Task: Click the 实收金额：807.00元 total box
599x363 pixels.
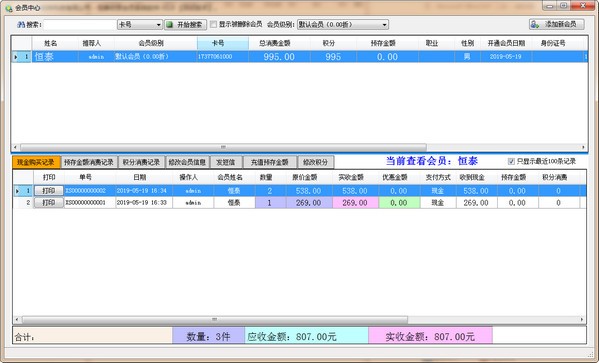Action: coord(431,336)
